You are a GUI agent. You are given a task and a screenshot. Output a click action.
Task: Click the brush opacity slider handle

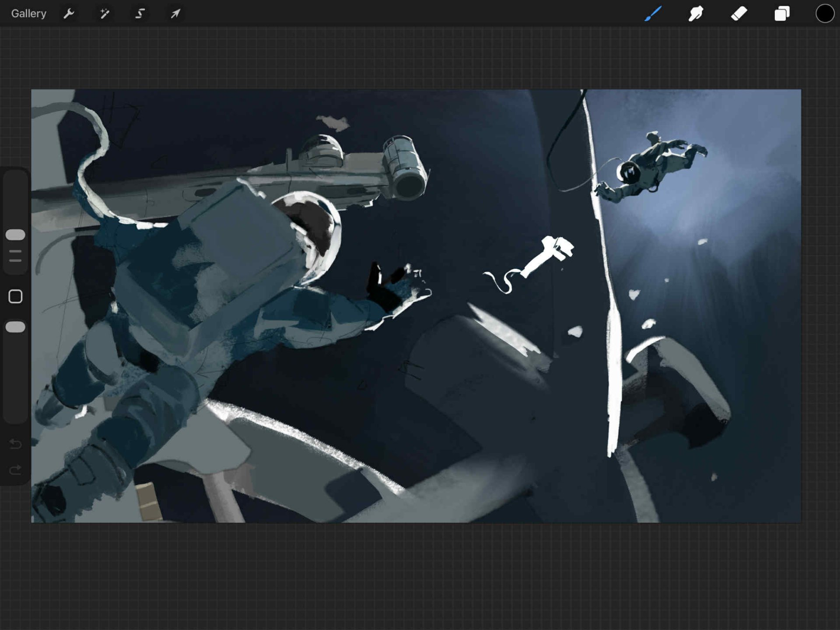pos(15,327)
